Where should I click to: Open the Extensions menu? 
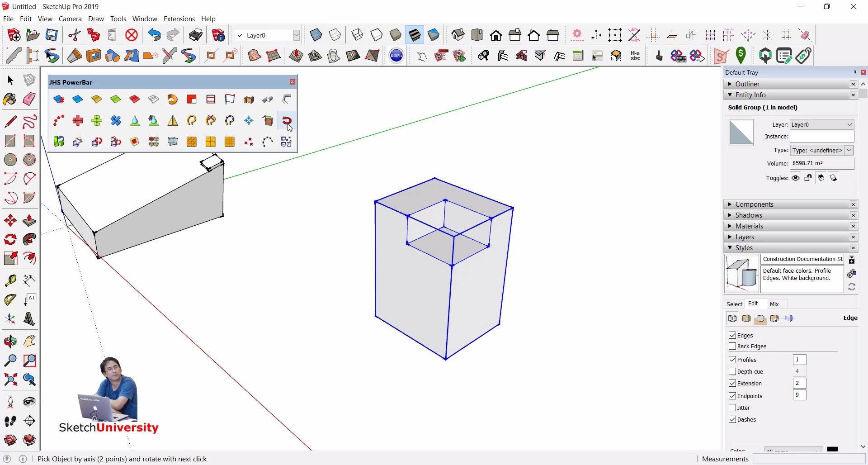(x=179, y=19)
